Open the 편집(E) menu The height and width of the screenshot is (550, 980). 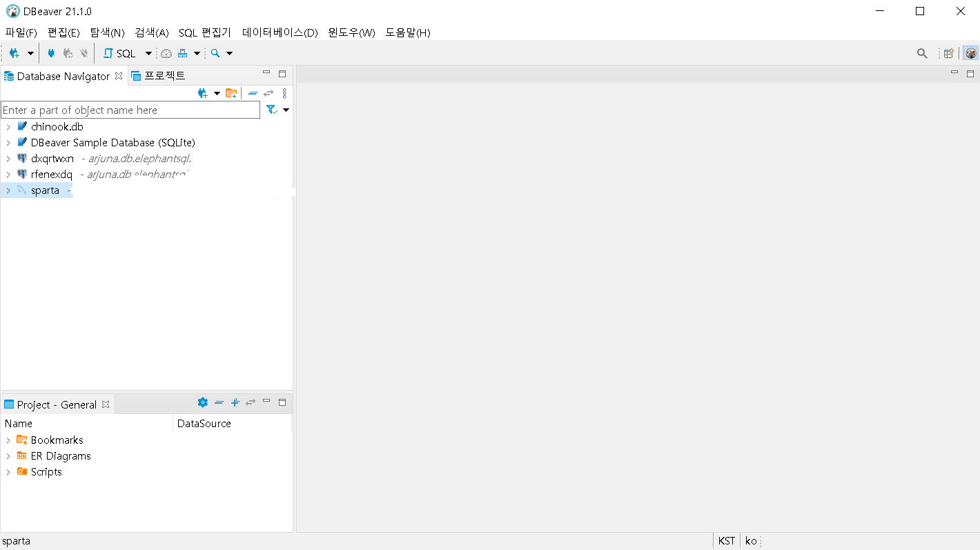point(63,32)
